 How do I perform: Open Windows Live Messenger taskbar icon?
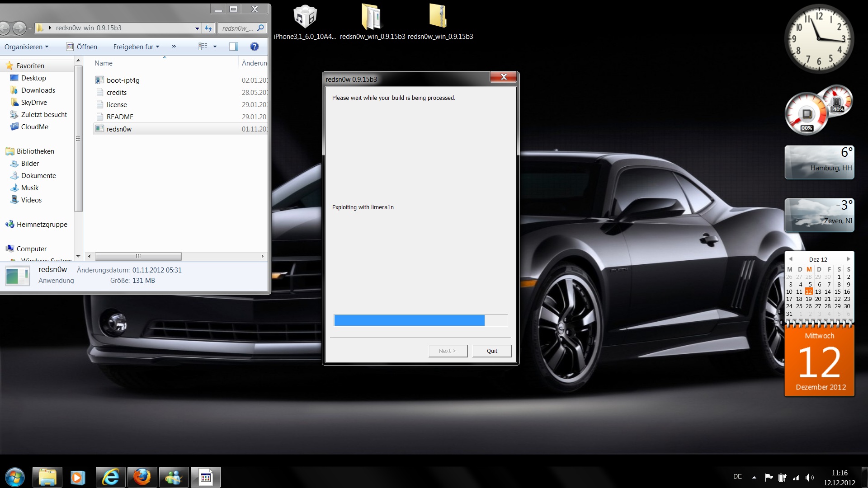coord(174,477)
